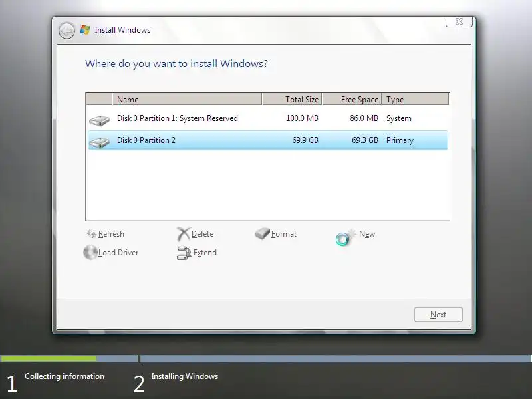532x399 pixels.
Task: Refresh the partition list via Refresh link
Action: click(111, 234)
